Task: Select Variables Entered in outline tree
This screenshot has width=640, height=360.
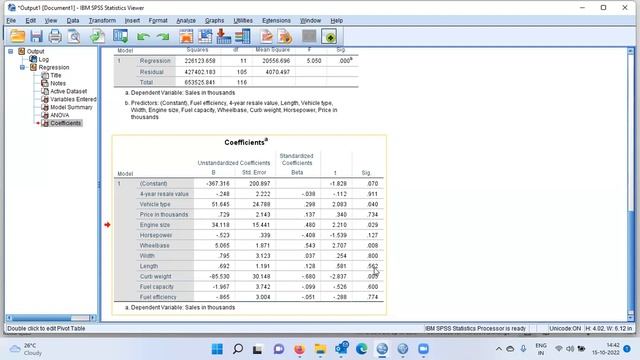Action: [73, 99]
